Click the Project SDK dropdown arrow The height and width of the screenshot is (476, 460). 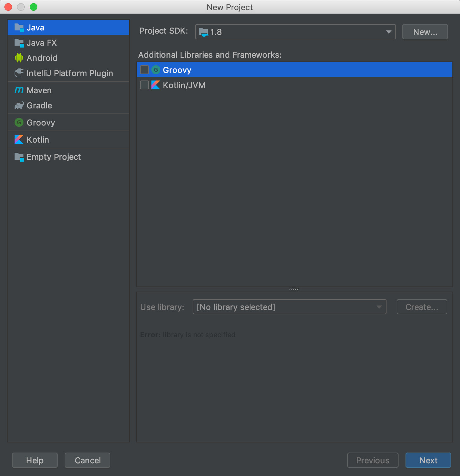coord(388,32)
